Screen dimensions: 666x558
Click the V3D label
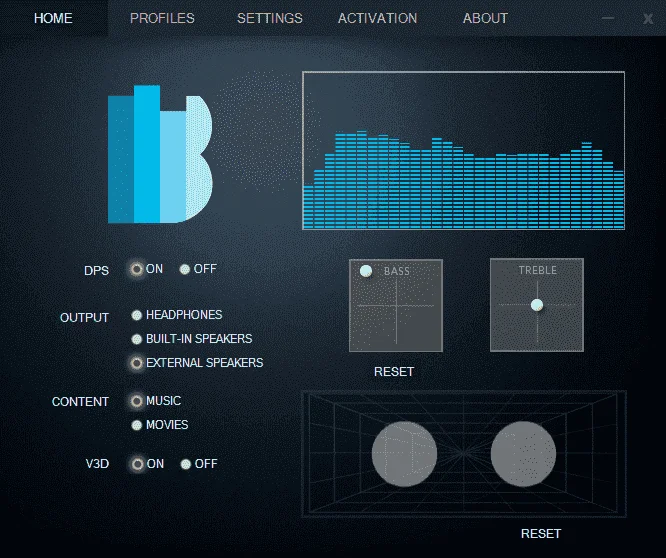click(97, 464)
